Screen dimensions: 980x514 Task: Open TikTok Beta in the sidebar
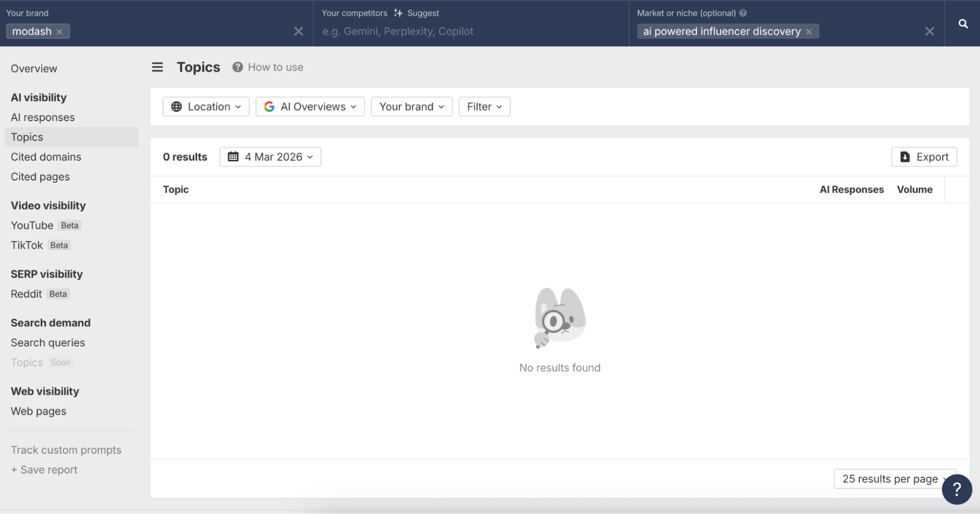40,245
